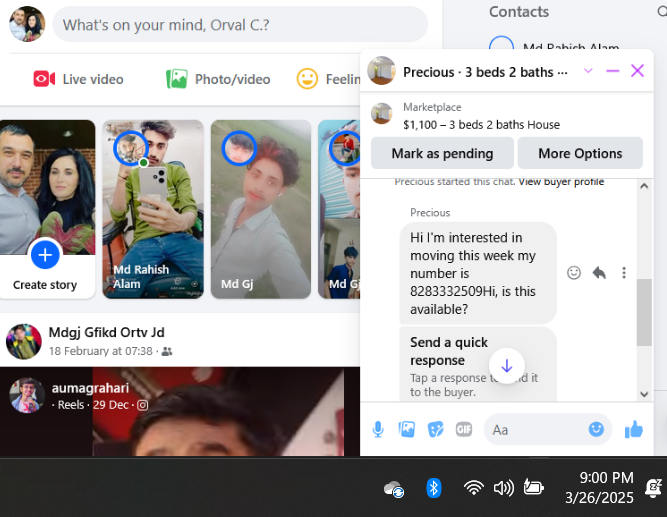This screenshot has width=667, height=517.
Task: Open the View buyer profile link
Action: click(562, 182)
